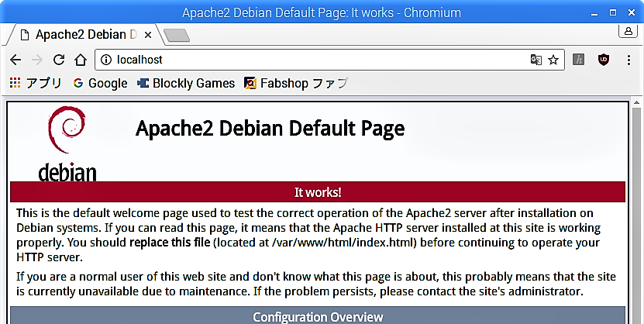This screenshot has height=324, width=644.
Task: Click the bold 'replace this file' text
Action: pyautogui.click(x=170, y=243)
